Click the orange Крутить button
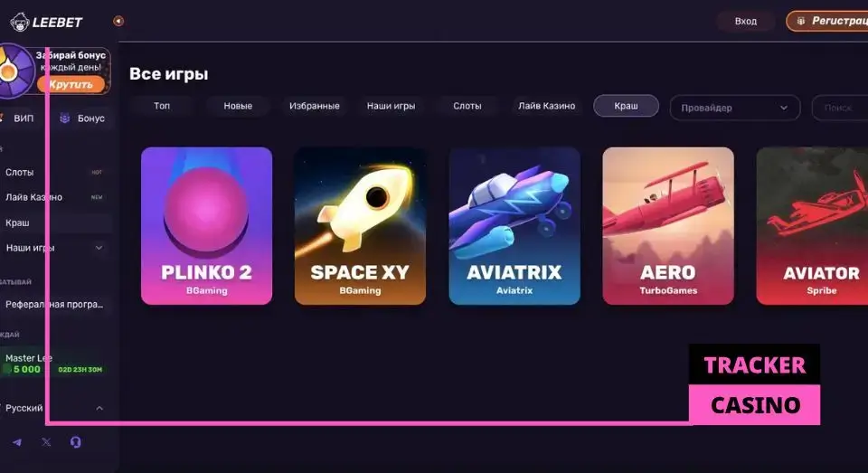 [71, 84]
